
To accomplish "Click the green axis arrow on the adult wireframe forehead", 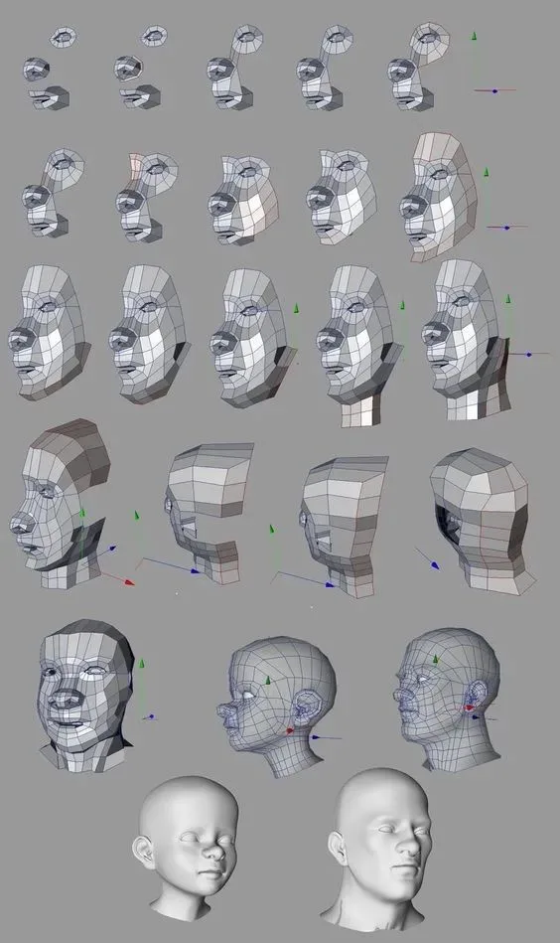I will 435,660.
